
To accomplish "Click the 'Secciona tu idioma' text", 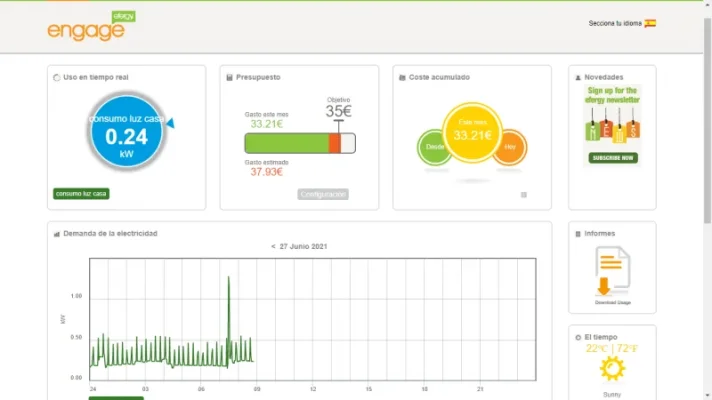I will (615, 23).
